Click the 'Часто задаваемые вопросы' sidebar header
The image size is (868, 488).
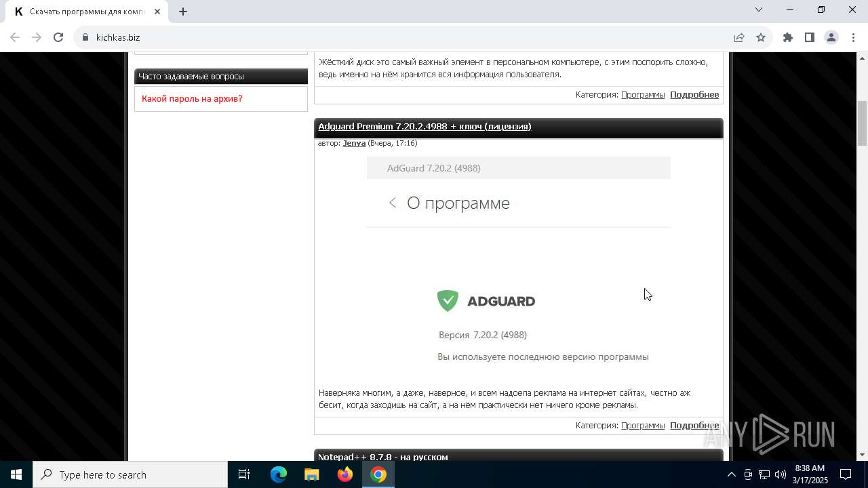point(221,76)
